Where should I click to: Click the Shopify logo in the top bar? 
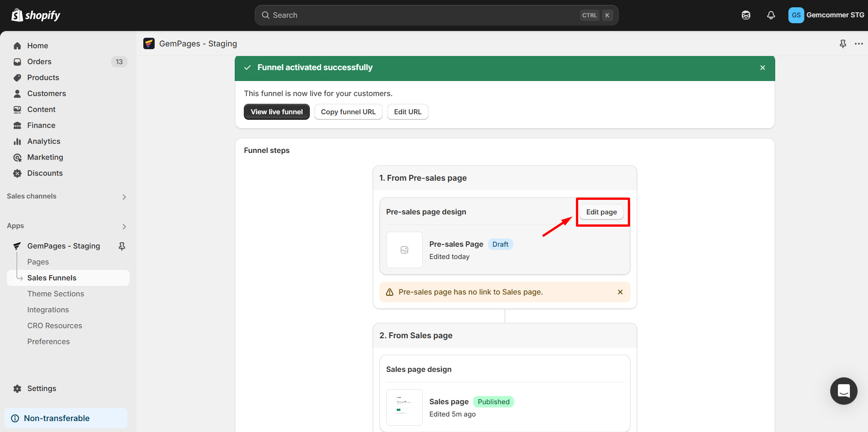(x=35, y=15)
